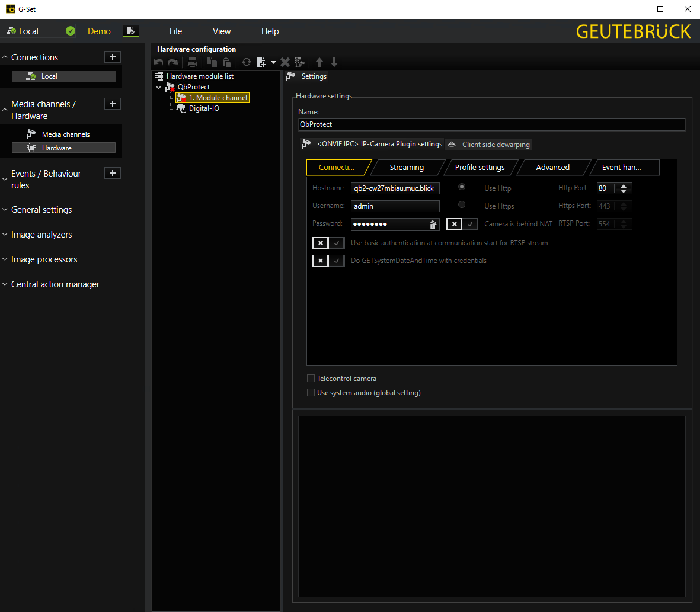Toggle the Camera is behind NAT switch
This screenshot has width=700, height=612.
pyautogui.click(x=462, y=224)
